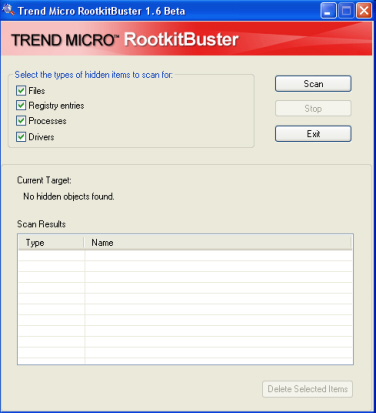Click the Files label text
This screenshot has width=376, height=413.
point(37,91)
